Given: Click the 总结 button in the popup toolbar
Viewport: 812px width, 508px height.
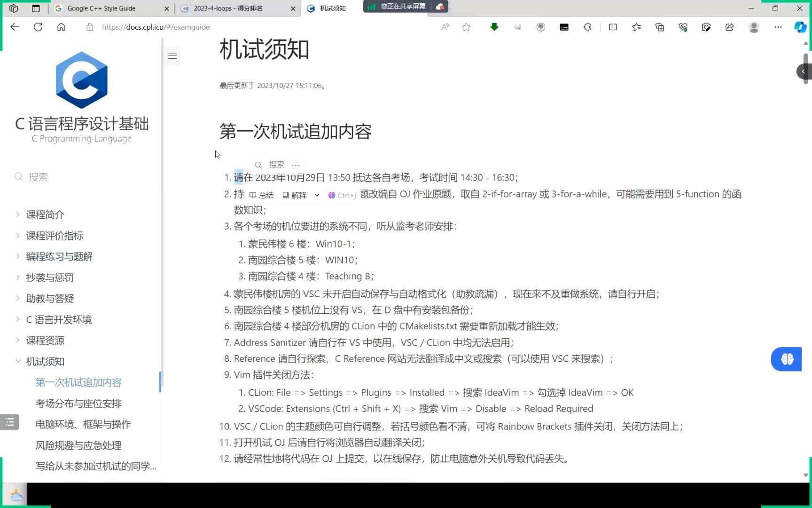Looking at the screenshot, I should pyautogui.click(x=261, y=195).
